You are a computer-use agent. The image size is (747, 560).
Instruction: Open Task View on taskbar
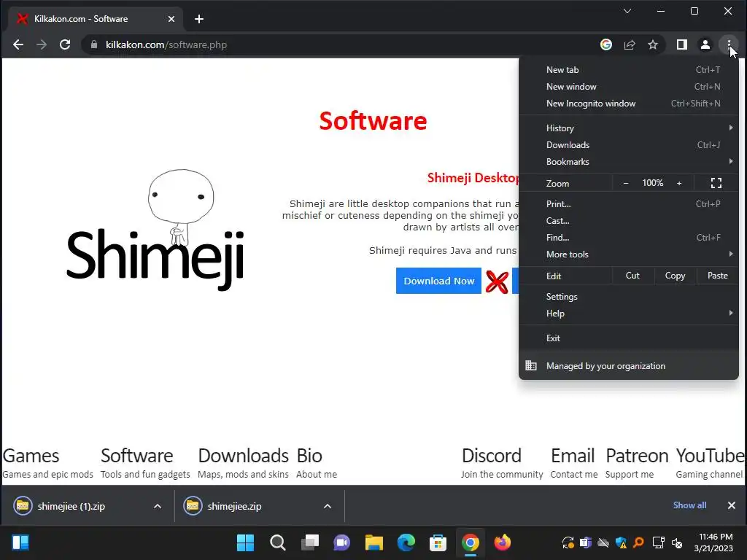click(x=309, y=542)
